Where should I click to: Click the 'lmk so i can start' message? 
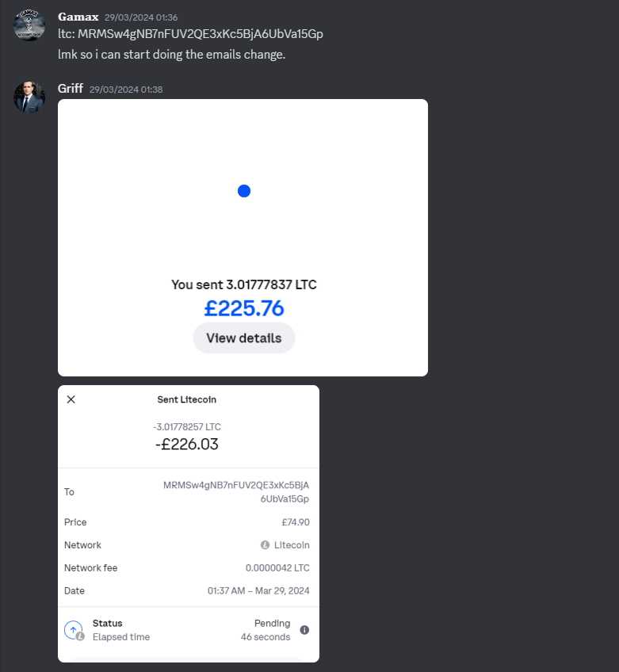coord(171,55)
